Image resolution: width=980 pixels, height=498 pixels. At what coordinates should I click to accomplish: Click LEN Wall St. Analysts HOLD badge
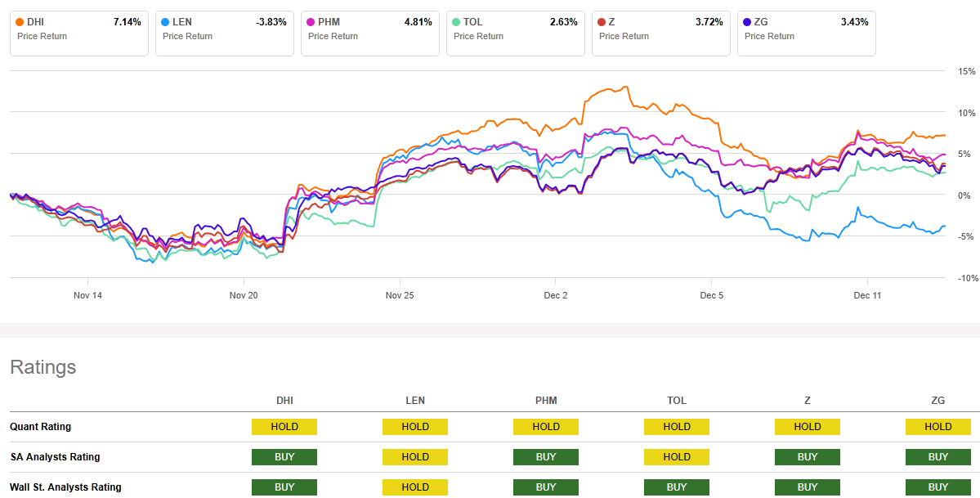click(415, 487)
